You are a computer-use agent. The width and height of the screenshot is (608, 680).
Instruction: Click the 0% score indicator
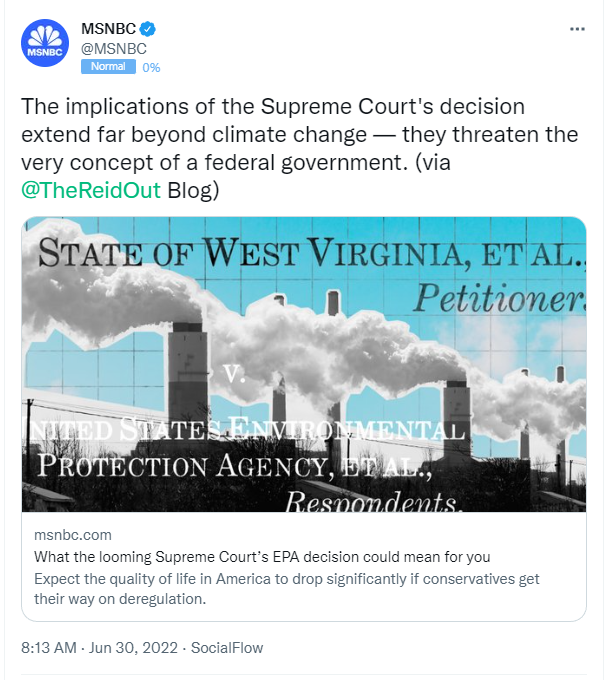point(151,68)
